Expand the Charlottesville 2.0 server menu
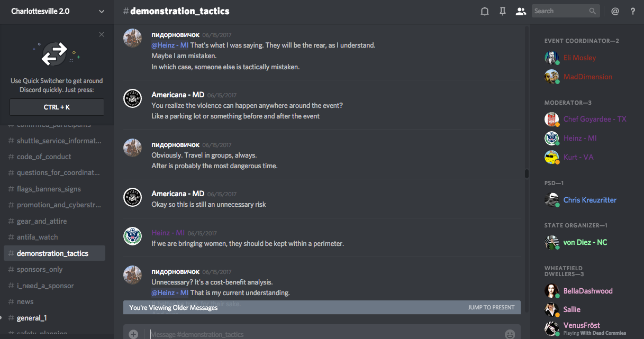Viewport: 644px width, 339px height. (102, 11)
